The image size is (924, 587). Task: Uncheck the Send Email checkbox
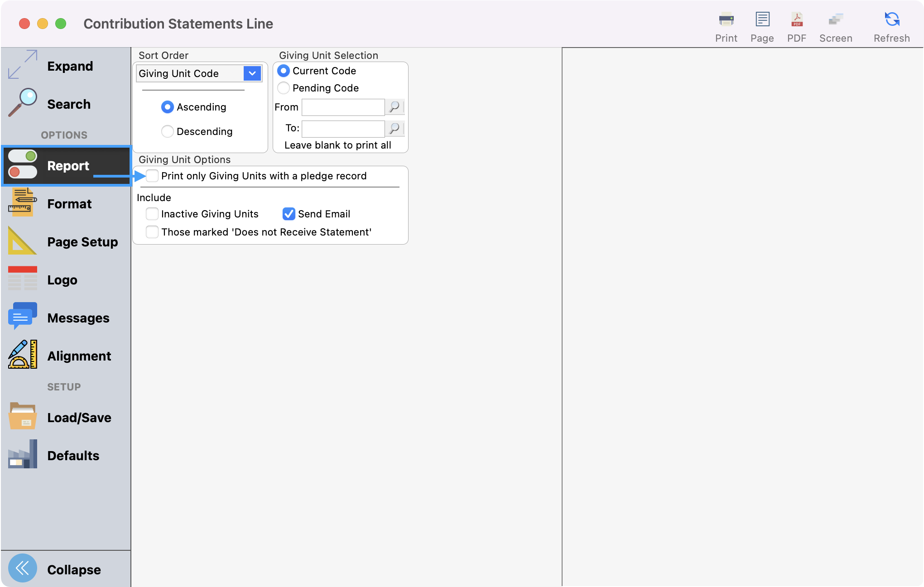pos(289,214)
